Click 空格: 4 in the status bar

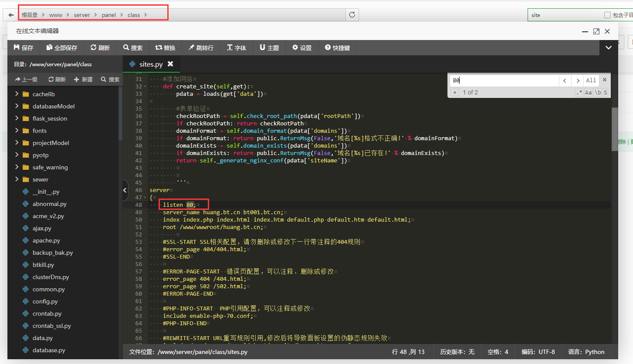point(498,352)
